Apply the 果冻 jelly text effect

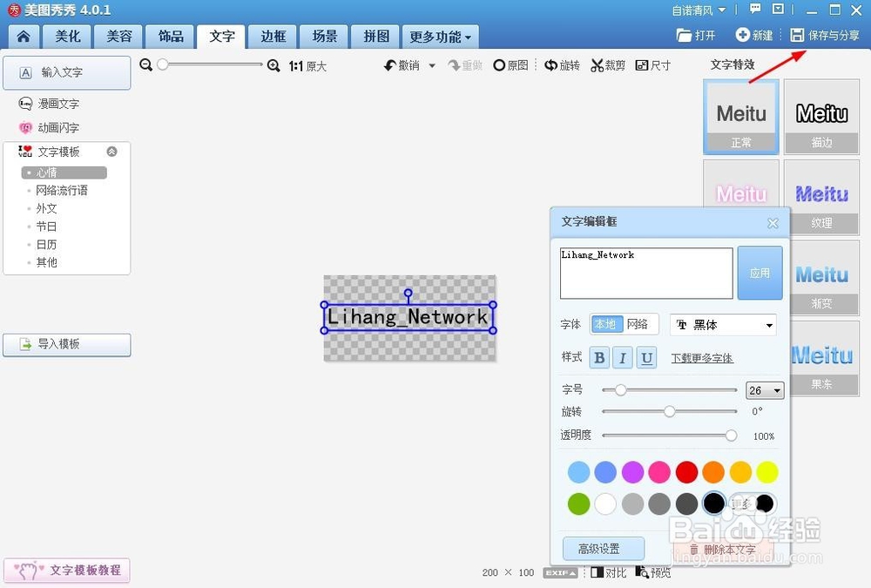click(824, 359)
